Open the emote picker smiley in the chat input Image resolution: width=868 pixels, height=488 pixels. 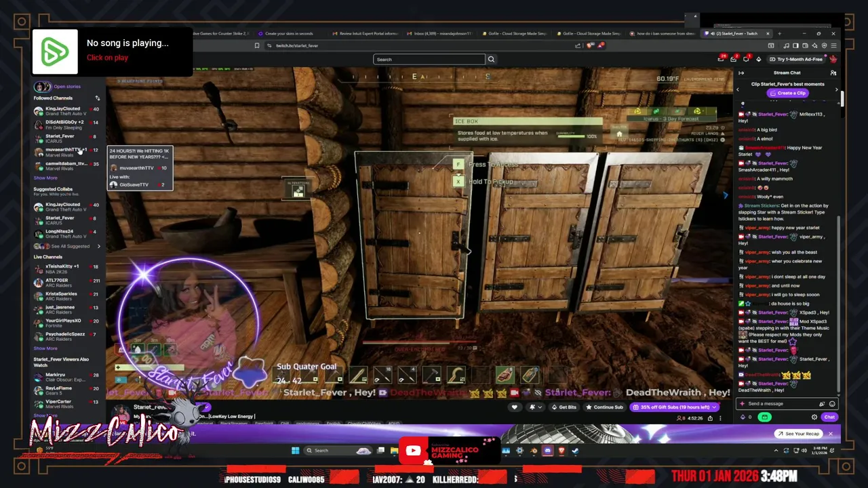[x=831, y=403]
